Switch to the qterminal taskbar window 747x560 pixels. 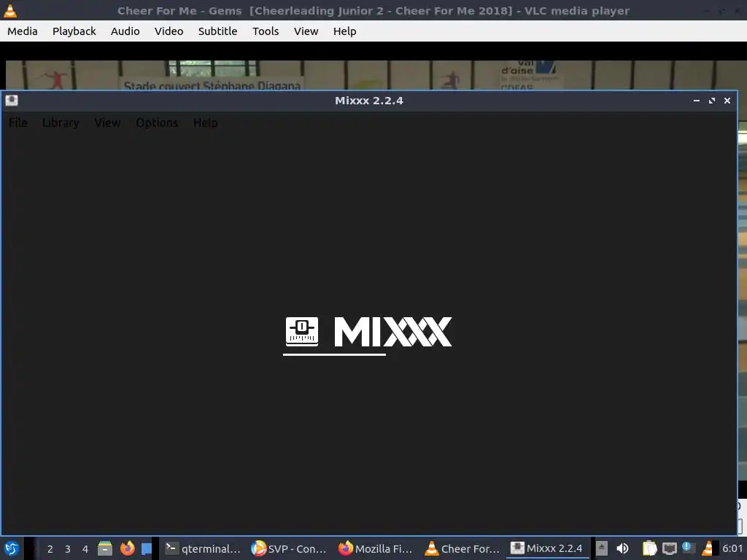coord(203,548)
